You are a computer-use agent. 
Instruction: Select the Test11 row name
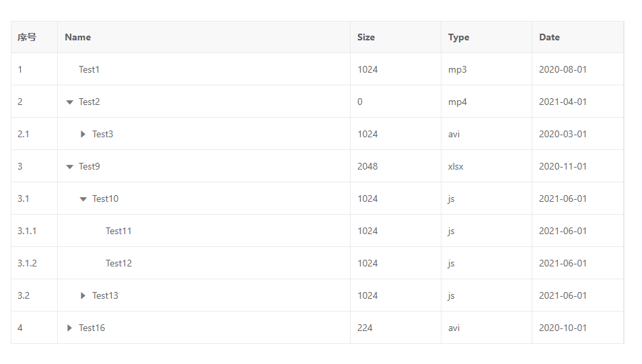tap(118, 231)
